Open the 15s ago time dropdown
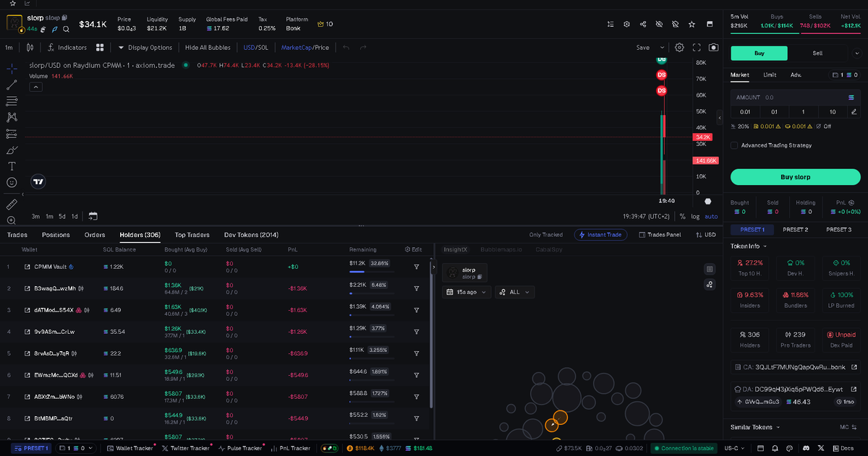 (467, 292)
